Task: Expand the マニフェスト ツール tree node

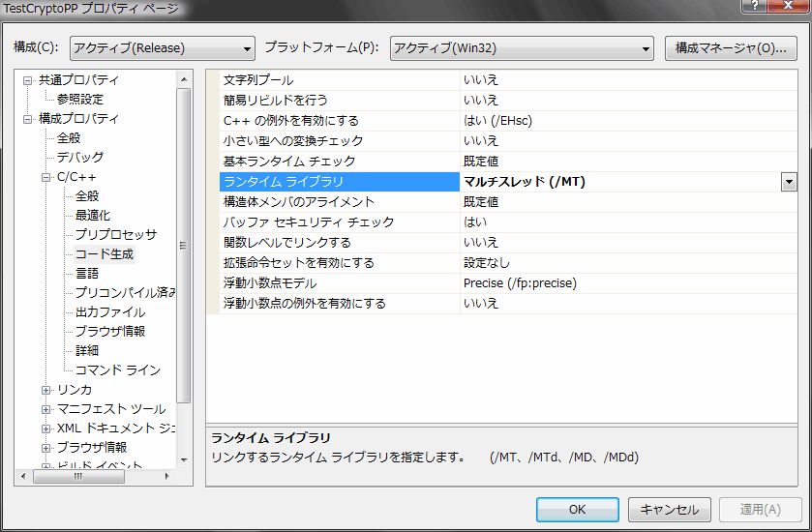Action: pyautogui.click(x=46, y=409)
